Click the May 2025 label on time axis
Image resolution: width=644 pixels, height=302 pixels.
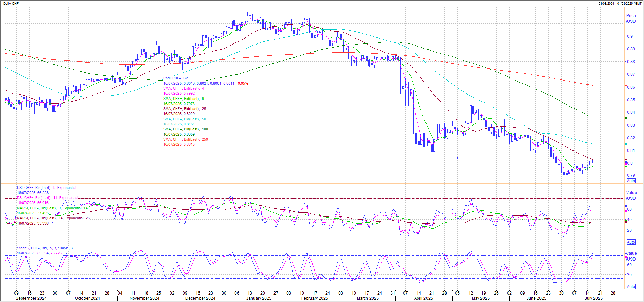pos(480,298)
